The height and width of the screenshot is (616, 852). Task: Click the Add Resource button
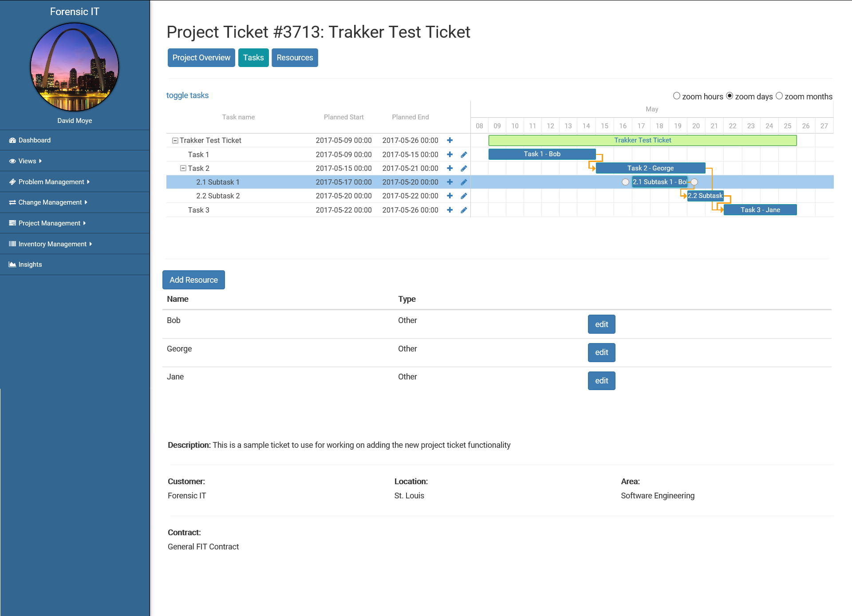point(193,280)
